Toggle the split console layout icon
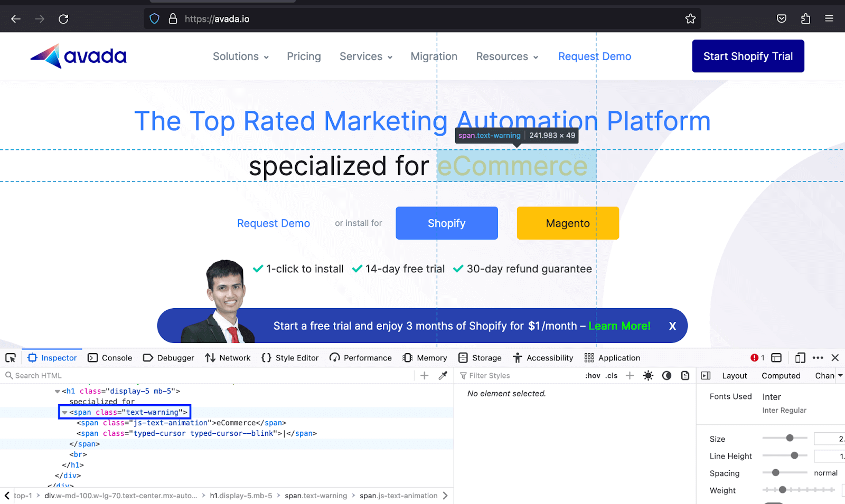This screenshot has width=845, height=504. point(776,358)
